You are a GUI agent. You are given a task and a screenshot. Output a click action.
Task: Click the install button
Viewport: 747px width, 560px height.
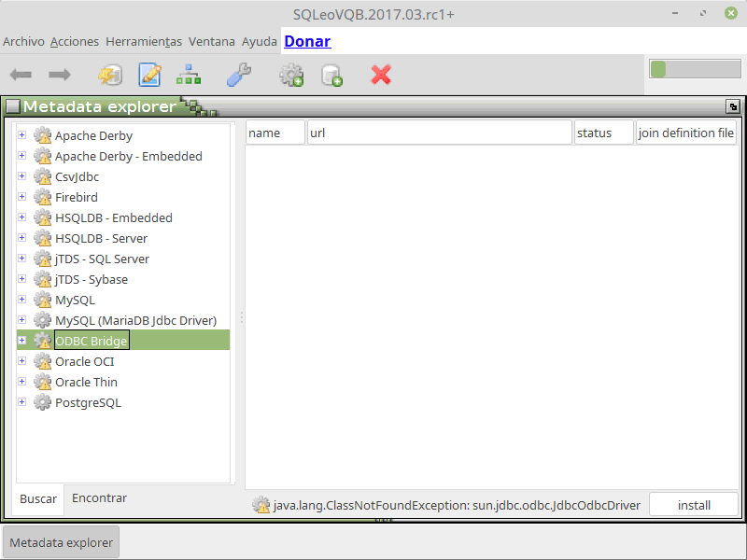(694, 504)
